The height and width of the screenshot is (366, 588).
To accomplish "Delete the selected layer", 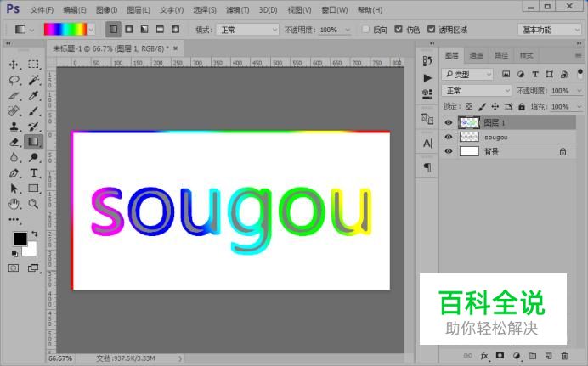I will (x=564, y=356).
